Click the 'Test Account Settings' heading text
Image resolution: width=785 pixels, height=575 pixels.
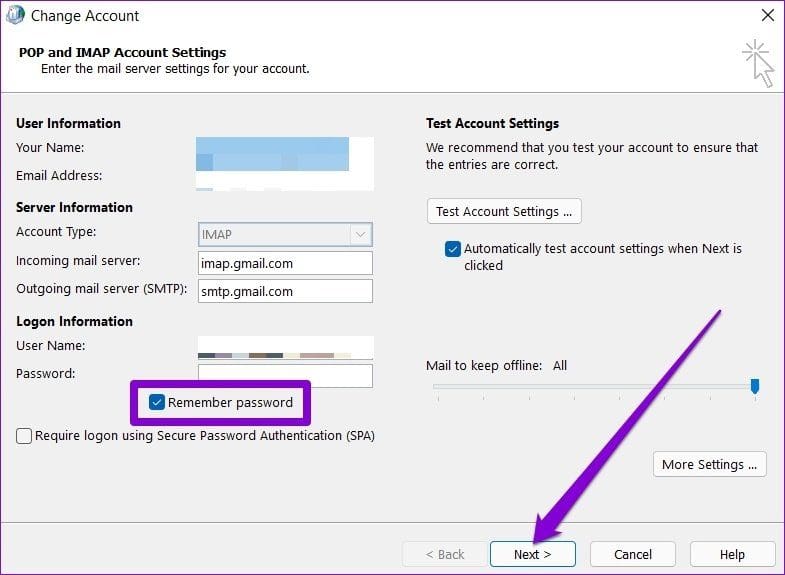pos(493,123)
